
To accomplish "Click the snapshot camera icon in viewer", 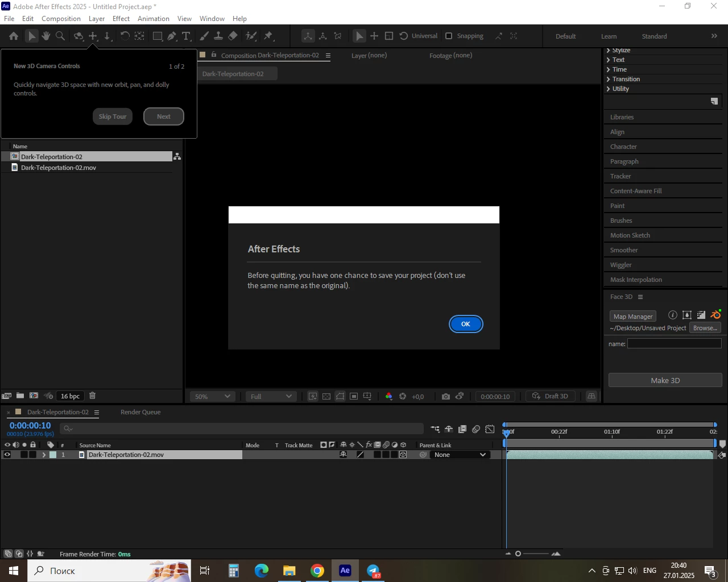I will pos(446,396).
